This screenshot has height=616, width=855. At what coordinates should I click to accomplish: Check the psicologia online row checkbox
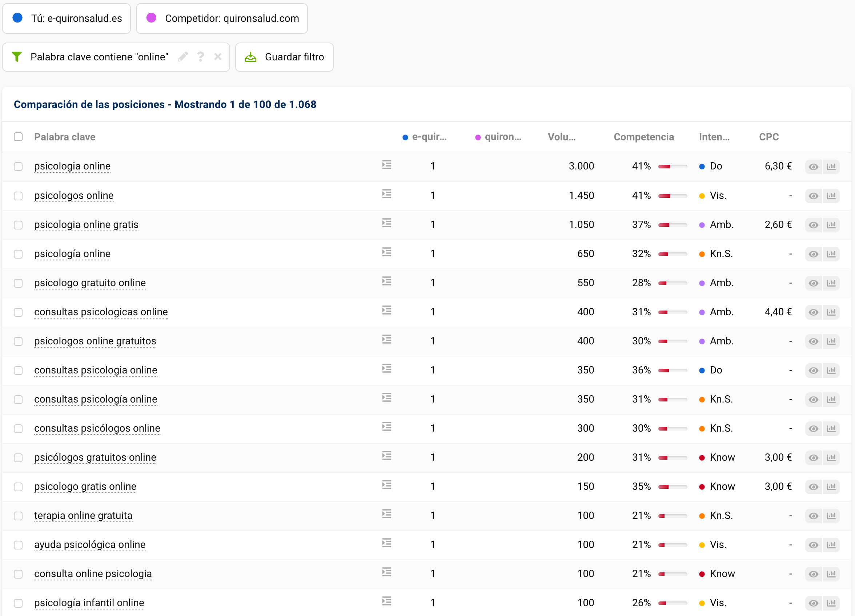(18, 167)
